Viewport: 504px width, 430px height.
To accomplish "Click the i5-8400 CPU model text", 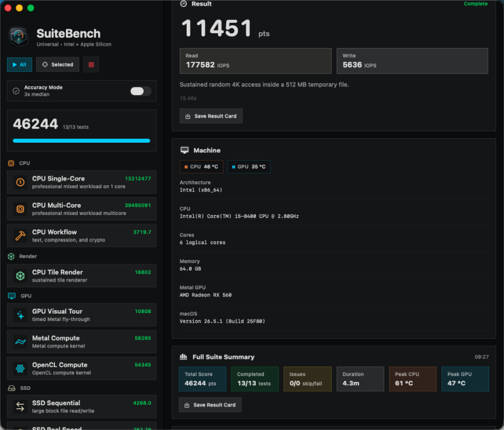I will [x=239, y=216].
